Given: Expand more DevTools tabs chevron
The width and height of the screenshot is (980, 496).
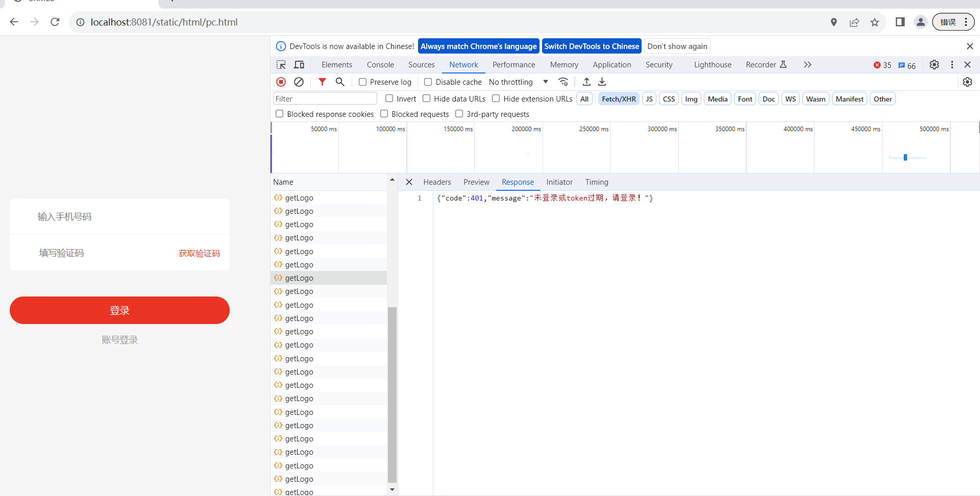Looking at the screenshot, I should [x=807, y=65].
